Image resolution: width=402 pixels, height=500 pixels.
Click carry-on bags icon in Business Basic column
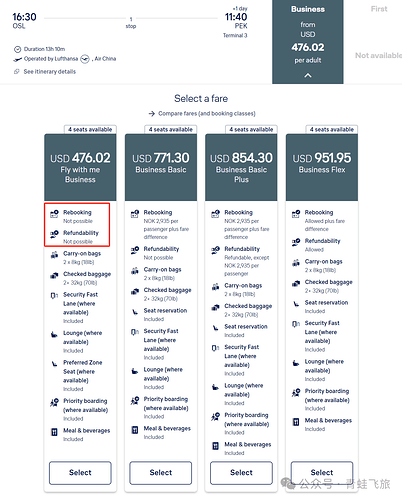point(135,270)
